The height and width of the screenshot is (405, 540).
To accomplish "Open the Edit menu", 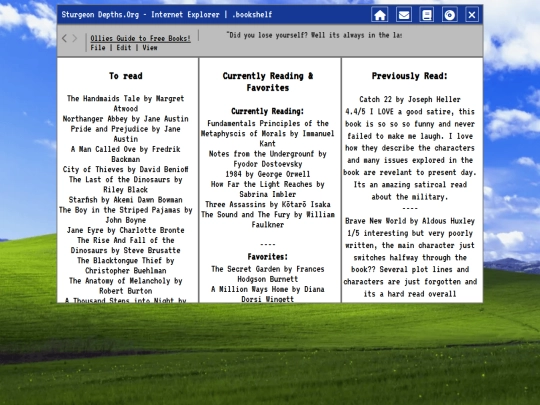I will [124, 48].
